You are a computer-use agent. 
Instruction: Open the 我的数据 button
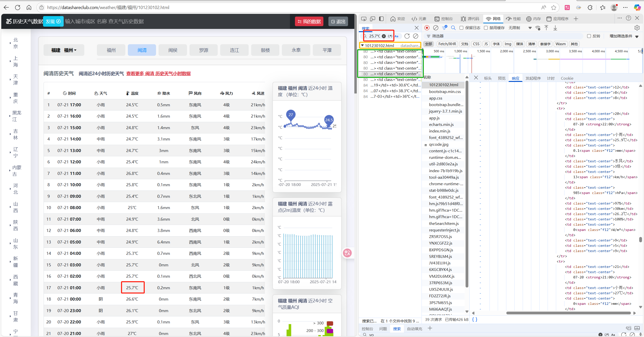tap(309, 21)
